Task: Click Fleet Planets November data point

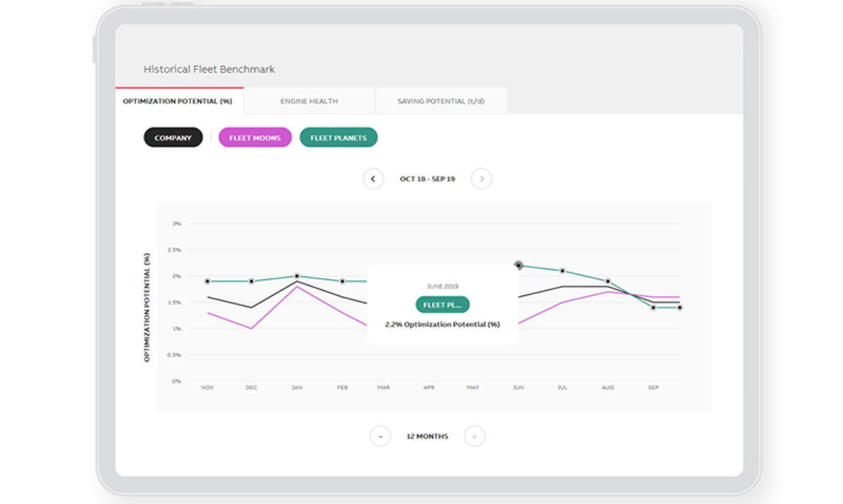Action: coord(207,281)
